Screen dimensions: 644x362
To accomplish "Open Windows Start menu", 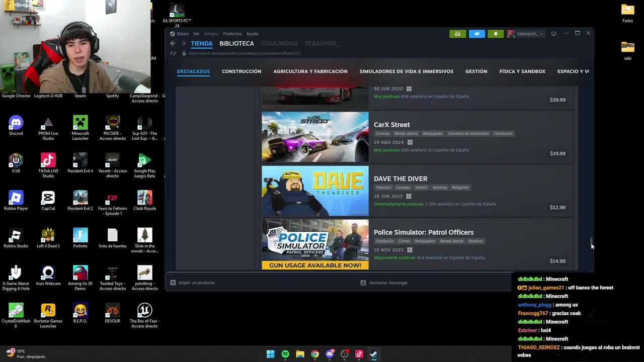I will (x=270, y=354).
